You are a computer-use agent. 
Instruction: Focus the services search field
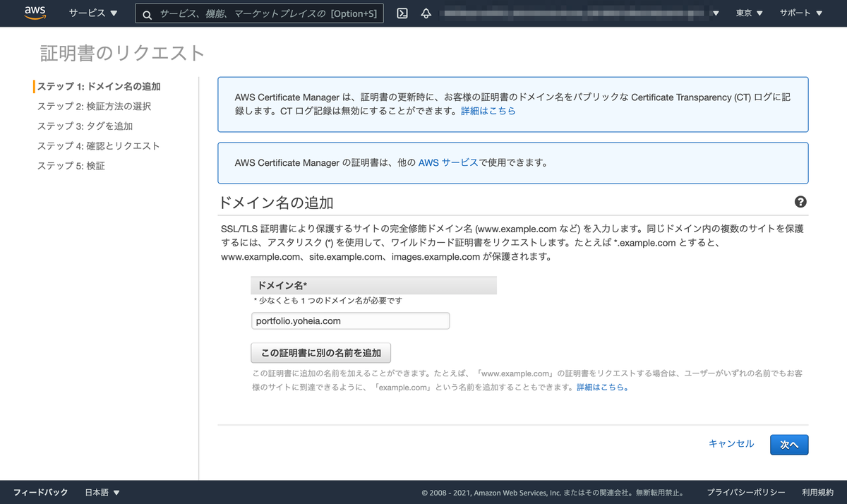coord(260,14)
